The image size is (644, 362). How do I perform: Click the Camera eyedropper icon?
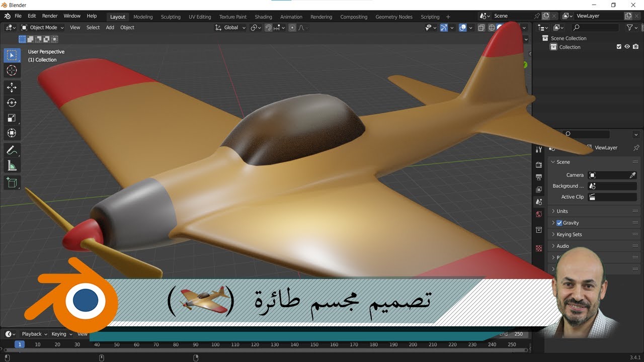tap(633, 175)
